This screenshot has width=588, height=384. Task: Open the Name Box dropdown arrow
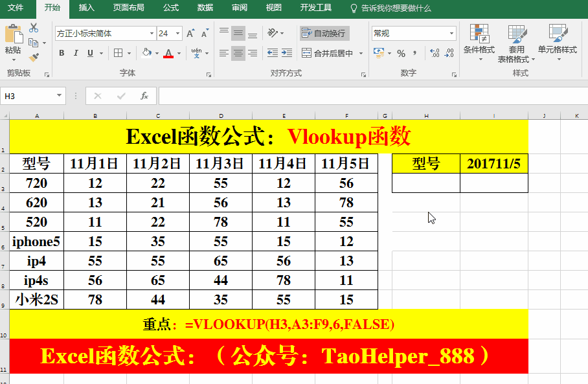pyautogui.click(x=59, y=96)
